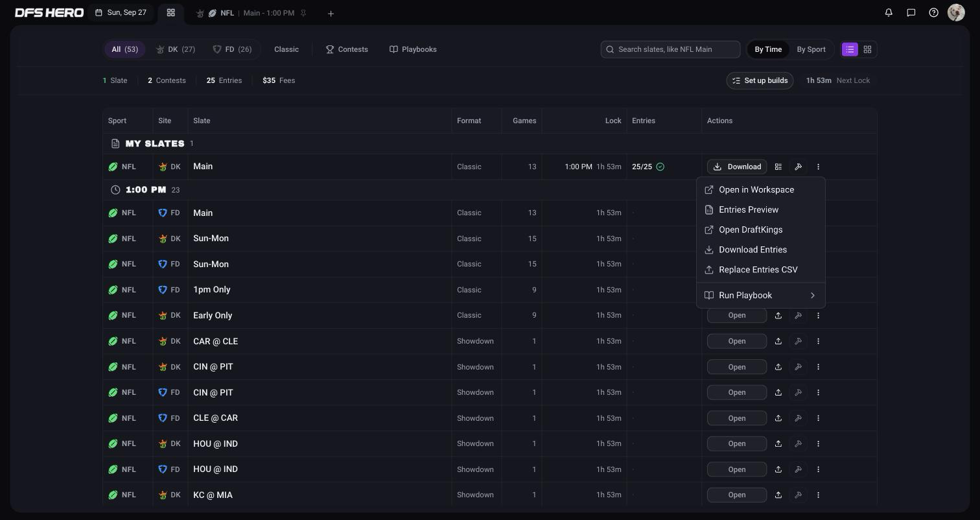Screen dimensions: 980x520
Task: Download entries for NFL DK Main slate
Action: tap(737, 167)
